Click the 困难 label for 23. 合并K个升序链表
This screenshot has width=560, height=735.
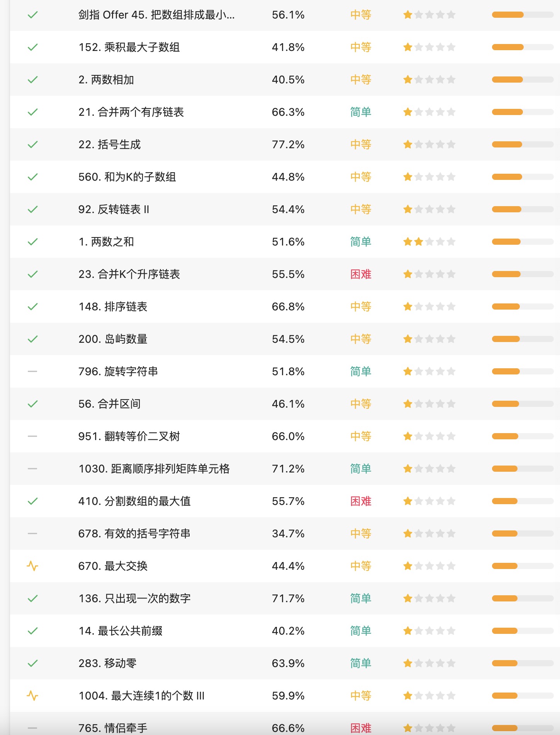(x=361, y=274)
